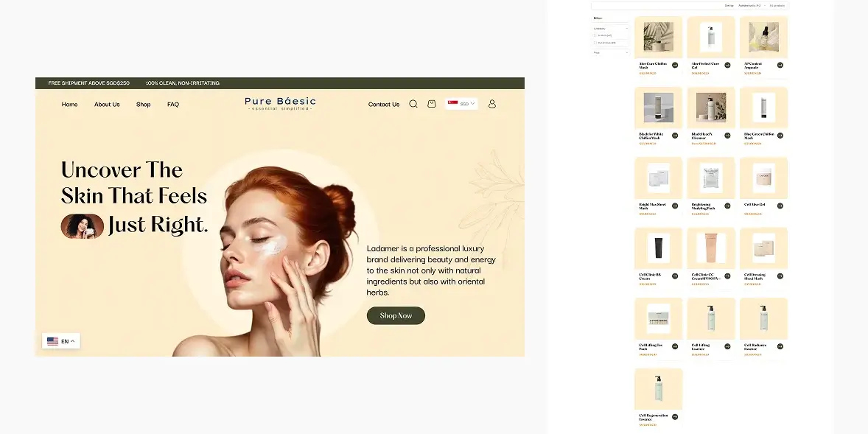The width and height of the screenshot is (868, 434).
Task: Open the Cell Regeneration Essence title link
Action: pos(654,417)
